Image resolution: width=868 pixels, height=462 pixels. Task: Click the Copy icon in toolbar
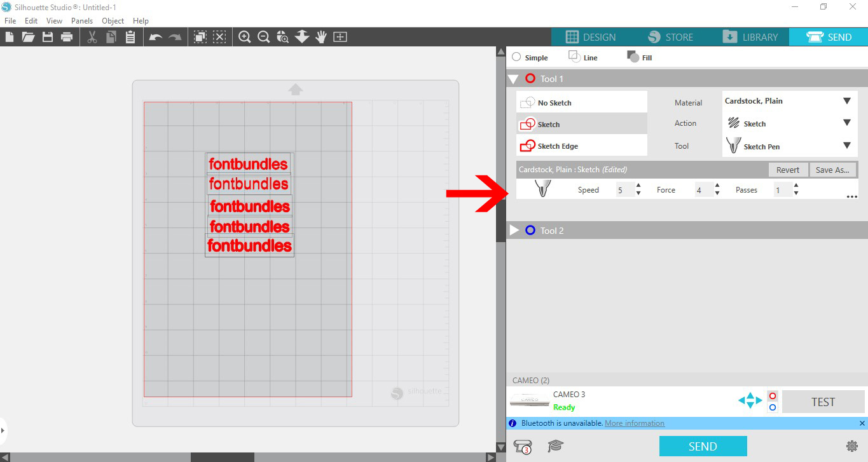111,37
